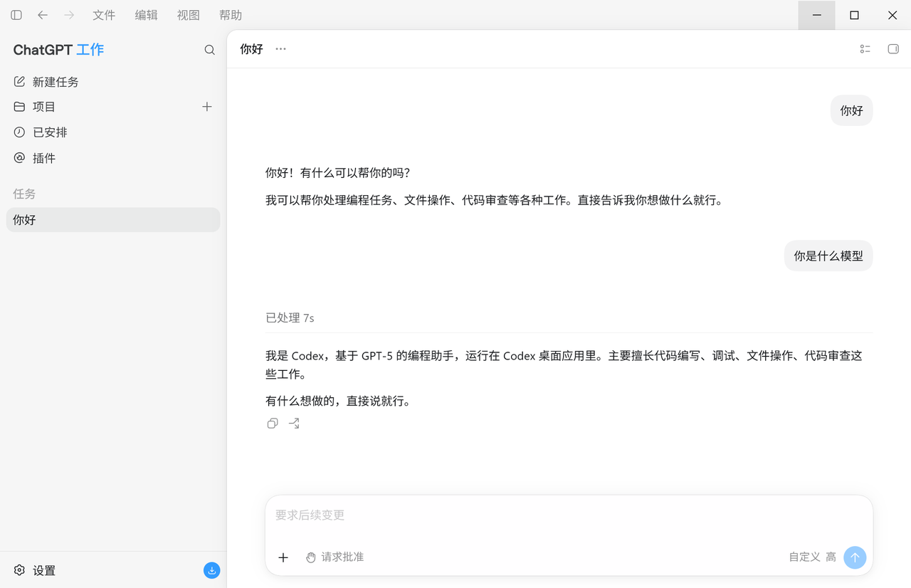Click the 你好 user message bubble
This screenshot has width=911, height=588.
tap(851, 110)
